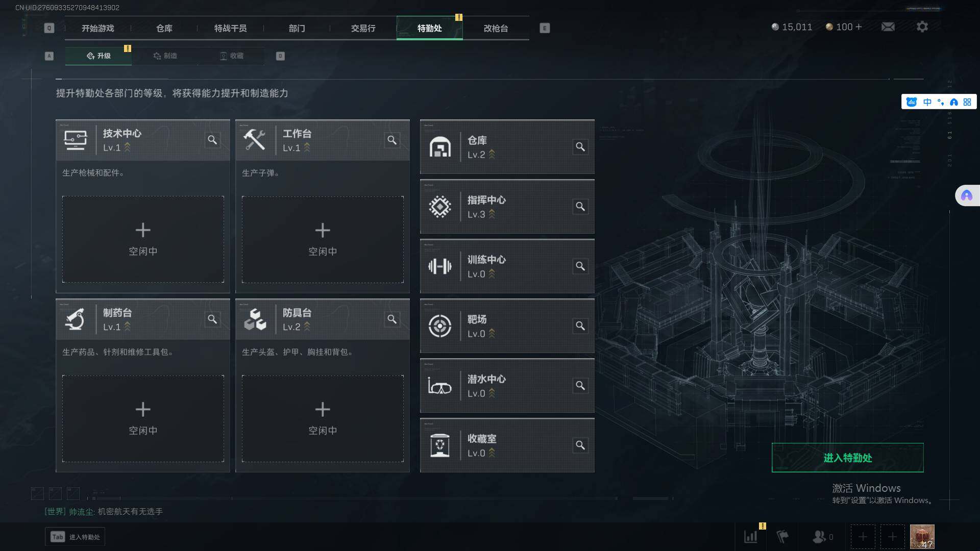The width and height of the screenshot is (980, 551).
Task: Click the 潜水中心 goggles icon
Action: pos(440,386)
